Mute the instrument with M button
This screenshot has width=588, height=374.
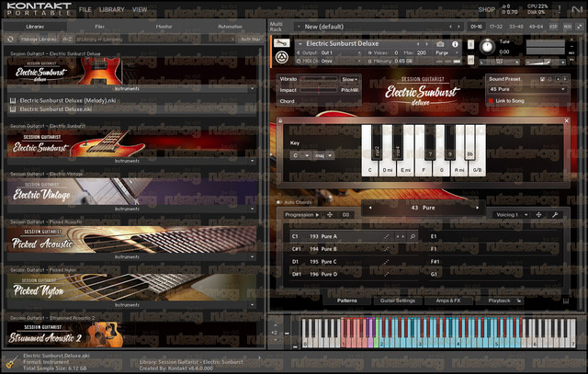pos(470,59)
